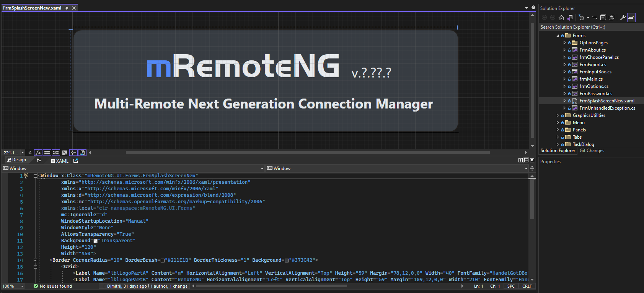Click the Transparent background color swatch

pos(96,241)
